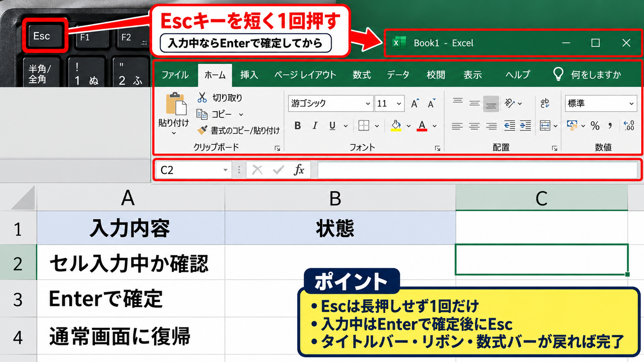Click Merge and Center icon
644x362 pixels.
click(545, 125)
